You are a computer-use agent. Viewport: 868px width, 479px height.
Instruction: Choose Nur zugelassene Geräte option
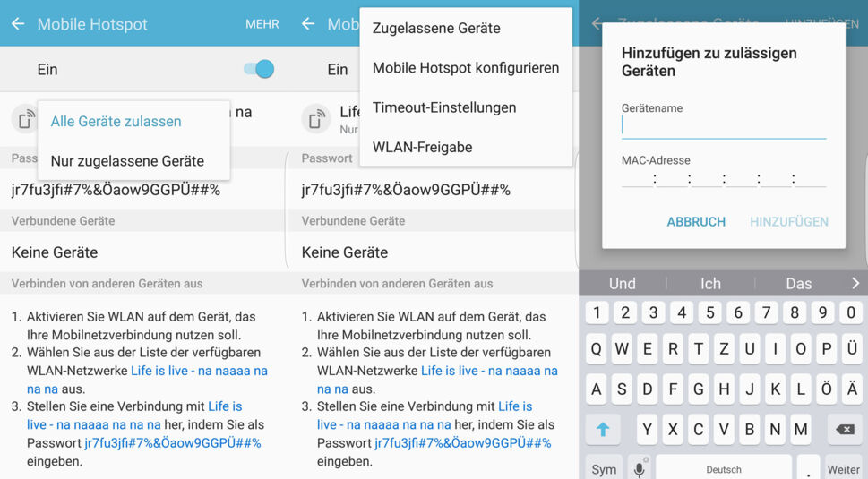point(127,161)
